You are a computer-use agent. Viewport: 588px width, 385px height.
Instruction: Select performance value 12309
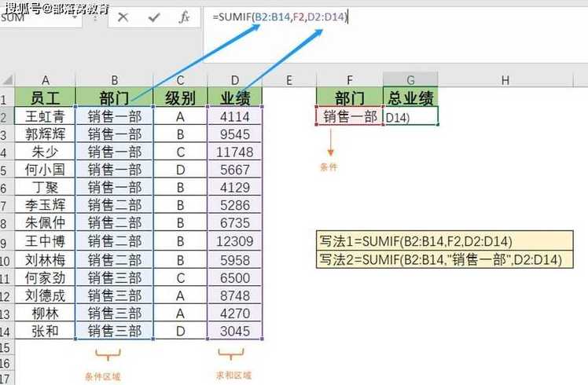[x=235, y=240]
